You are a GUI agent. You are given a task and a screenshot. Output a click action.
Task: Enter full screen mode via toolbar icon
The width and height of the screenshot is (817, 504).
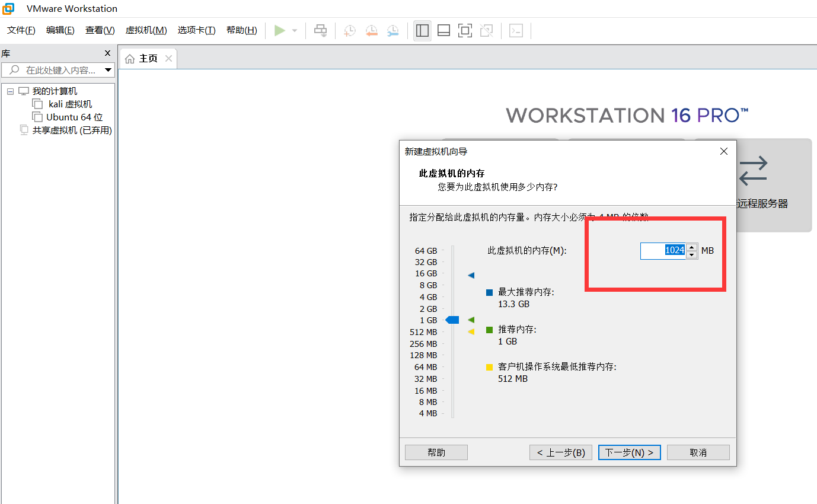tap(465, 31)
